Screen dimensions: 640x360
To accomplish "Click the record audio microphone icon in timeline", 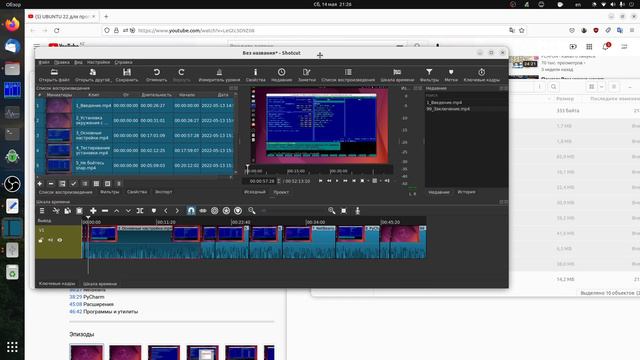I will point(358,211).
